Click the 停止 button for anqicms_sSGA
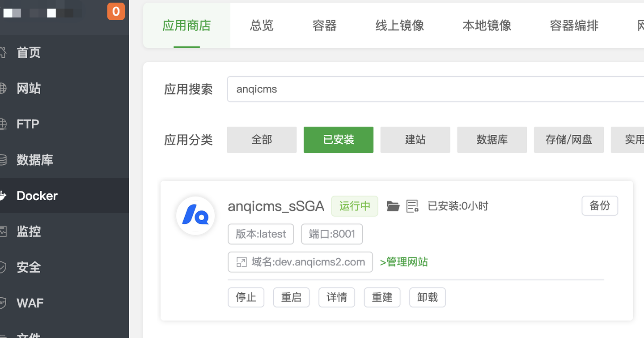Screen dimensions: 644x338 coord(246,297)
